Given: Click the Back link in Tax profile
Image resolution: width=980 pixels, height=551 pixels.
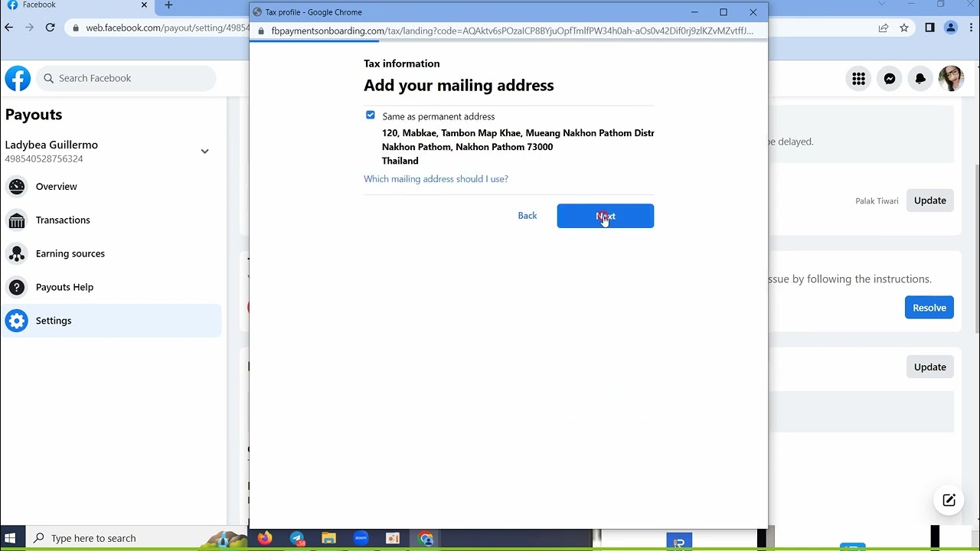Looking at the screenshot, I should [x=528, y=216].
